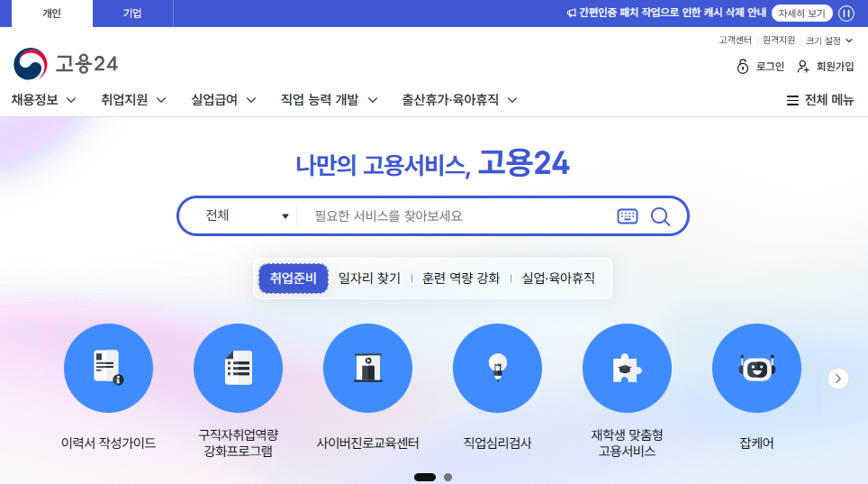The height and width of the screenshot is (484, 868).
Task: Click the 직업심리검사 label
Action: (x=497, y=443)
